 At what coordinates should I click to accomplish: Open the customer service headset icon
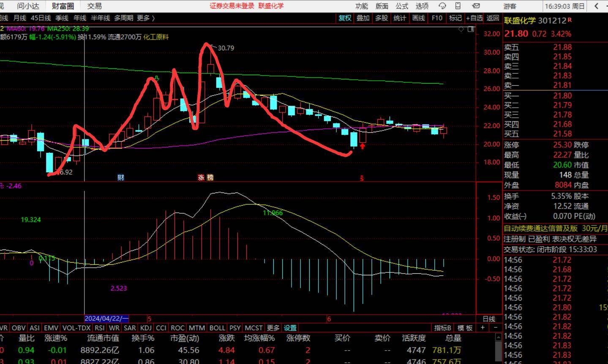[x=442, y=6]
